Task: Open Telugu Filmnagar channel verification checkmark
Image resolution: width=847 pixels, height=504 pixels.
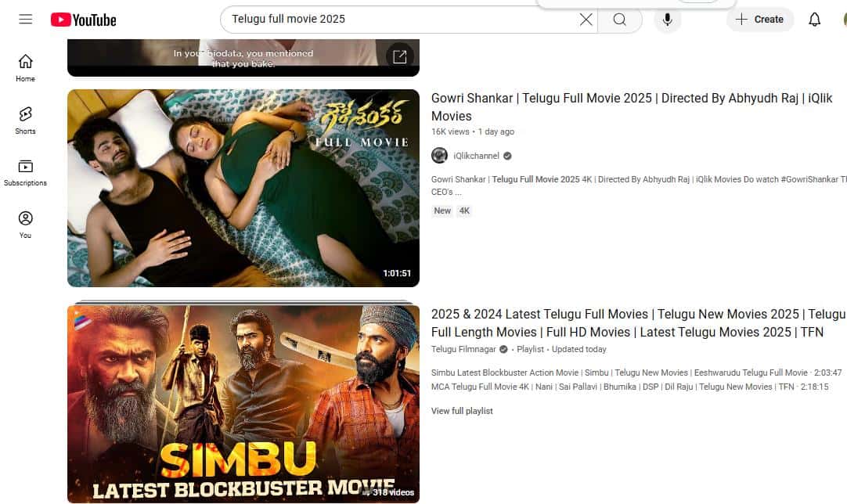Action: (503, 349)
